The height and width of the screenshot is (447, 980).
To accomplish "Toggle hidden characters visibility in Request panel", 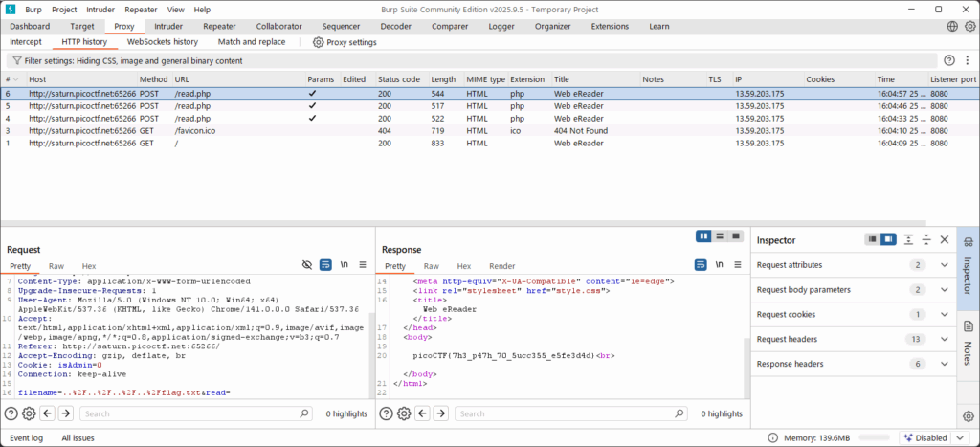I will 307,265.
